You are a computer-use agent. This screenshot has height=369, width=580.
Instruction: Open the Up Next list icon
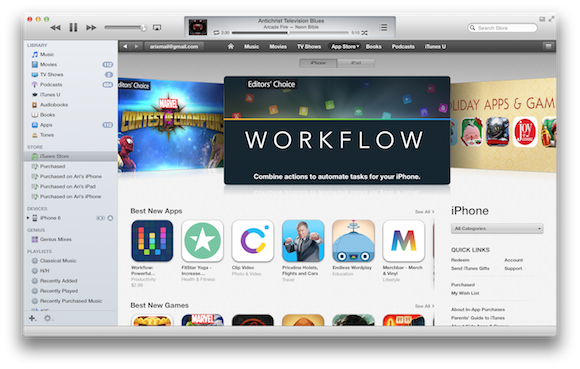click(x=384, y=27)
